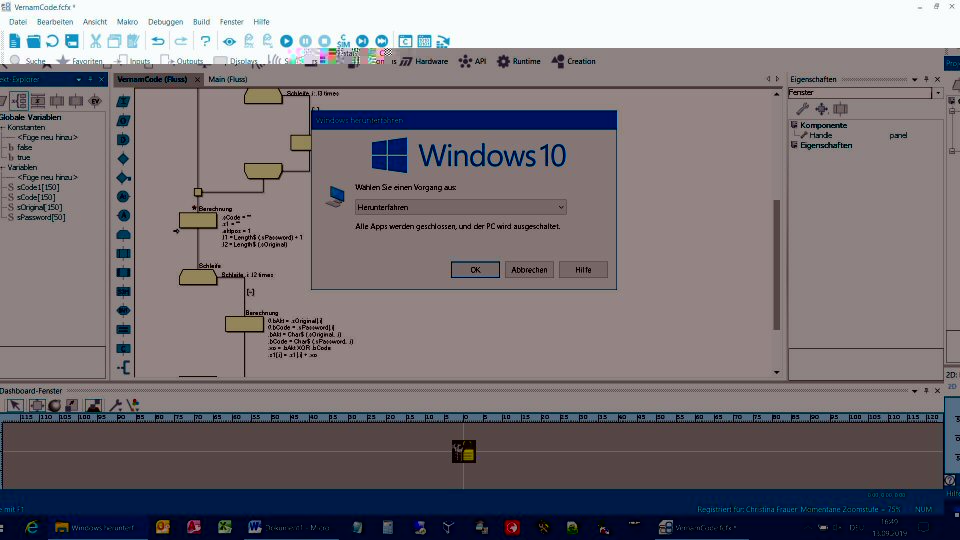Click OK in the shutdown dialog
The height and width of the screenshot is (540, 960).
pyautogui.click(x=475, y=269)
